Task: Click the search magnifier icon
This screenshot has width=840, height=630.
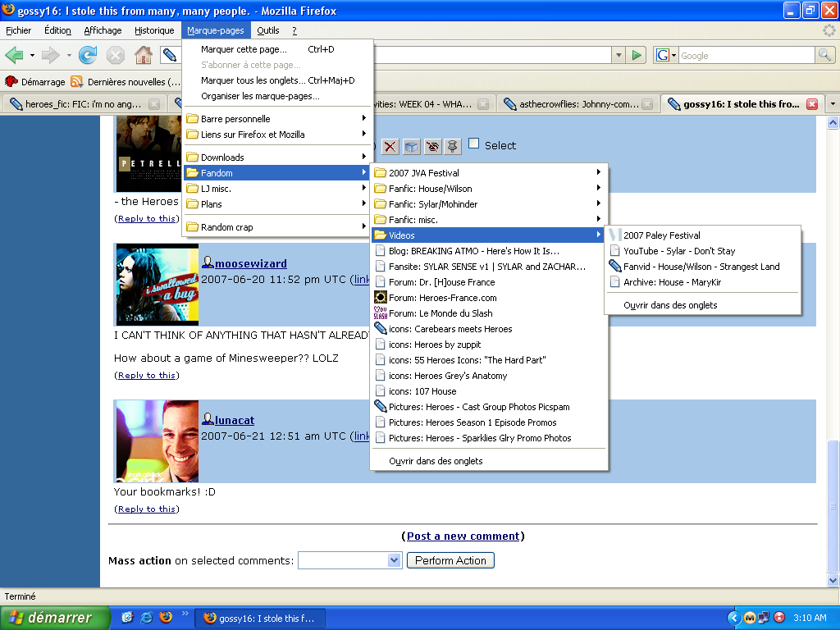Action: point(824,55)
